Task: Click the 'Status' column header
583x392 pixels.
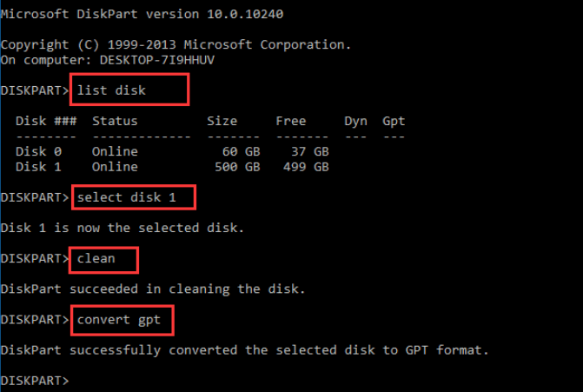Action: click(115, 121)
